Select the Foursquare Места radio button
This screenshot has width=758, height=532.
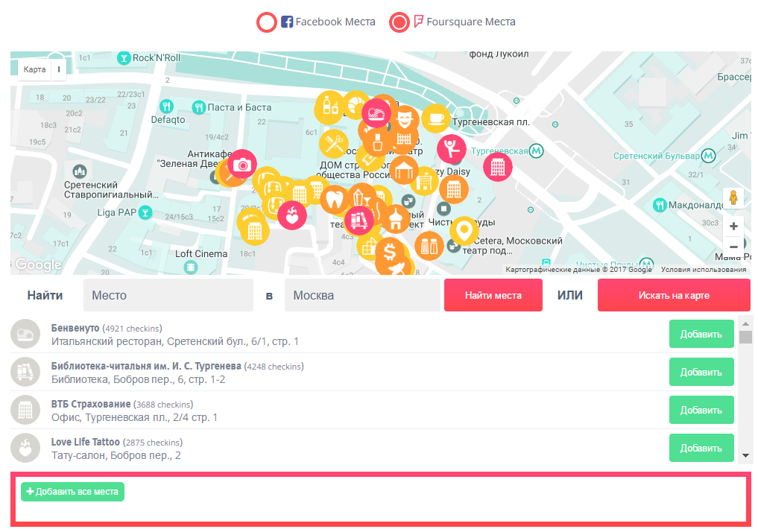point(399,22)
